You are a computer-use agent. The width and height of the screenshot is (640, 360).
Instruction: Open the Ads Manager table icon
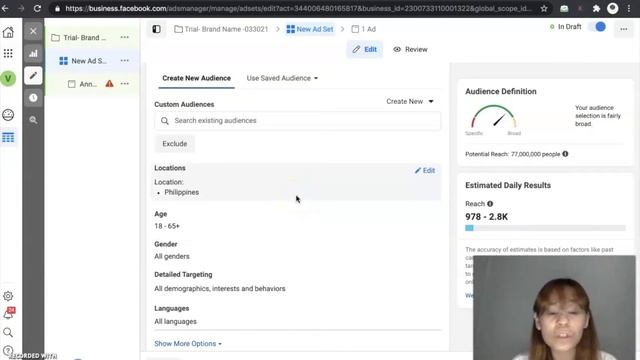8,137
